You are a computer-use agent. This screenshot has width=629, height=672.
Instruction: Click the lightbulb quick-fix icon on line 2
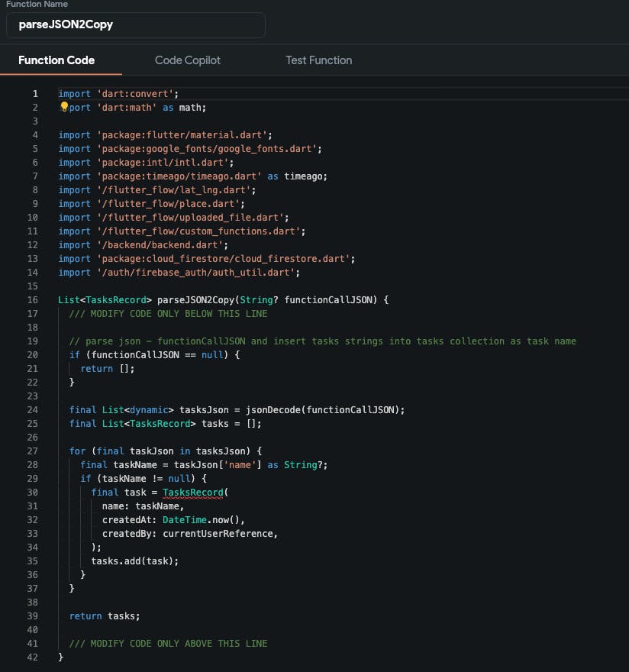click(x=64, y=108)
